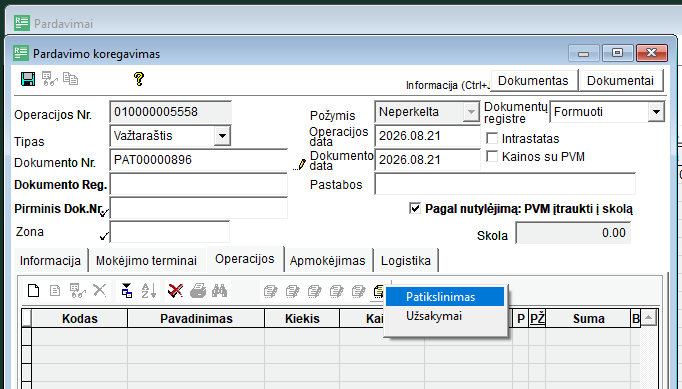Click the Informacija (Ctrl+J) label
The image size is (682, 389).
tap(448, 85)
